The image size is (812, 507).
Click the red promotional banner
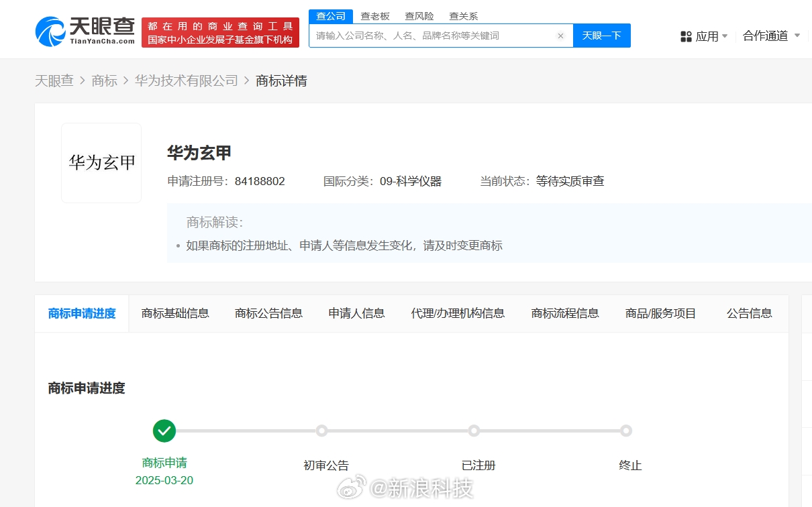tap(220, 33)
